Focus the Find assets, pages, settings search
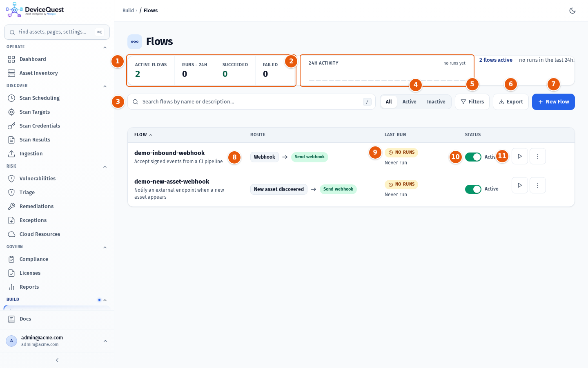This screenshot has width=588, height=368. 57,32
